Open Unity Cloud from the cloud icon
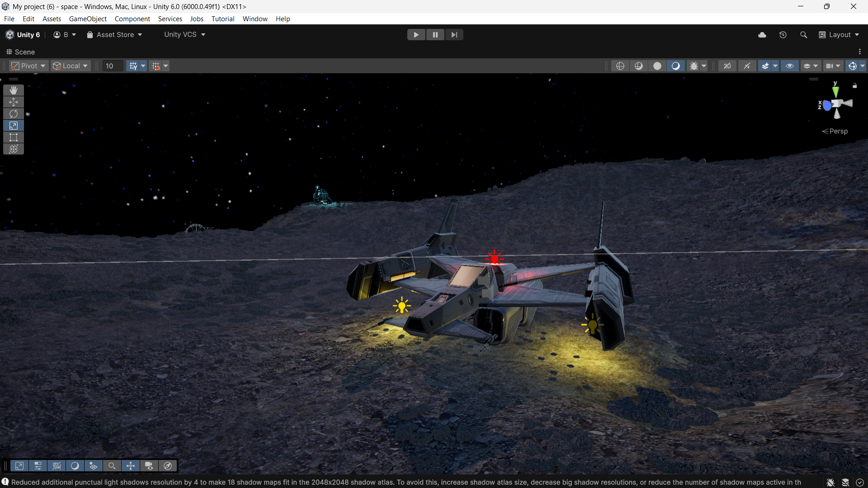The width and height of the screenshot is (868, 488). point(762,35)
